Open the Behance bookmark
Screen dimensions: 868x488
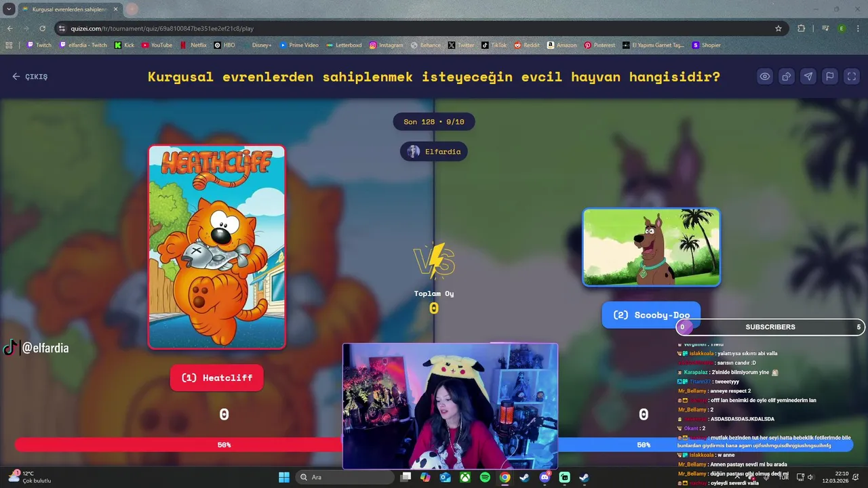pos(426,45)
